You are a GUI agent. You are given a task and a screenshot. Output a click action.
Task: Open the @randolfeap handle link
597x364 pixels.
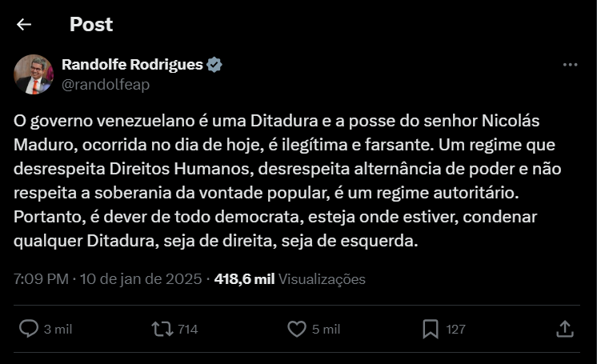click(x=106, y=84)
